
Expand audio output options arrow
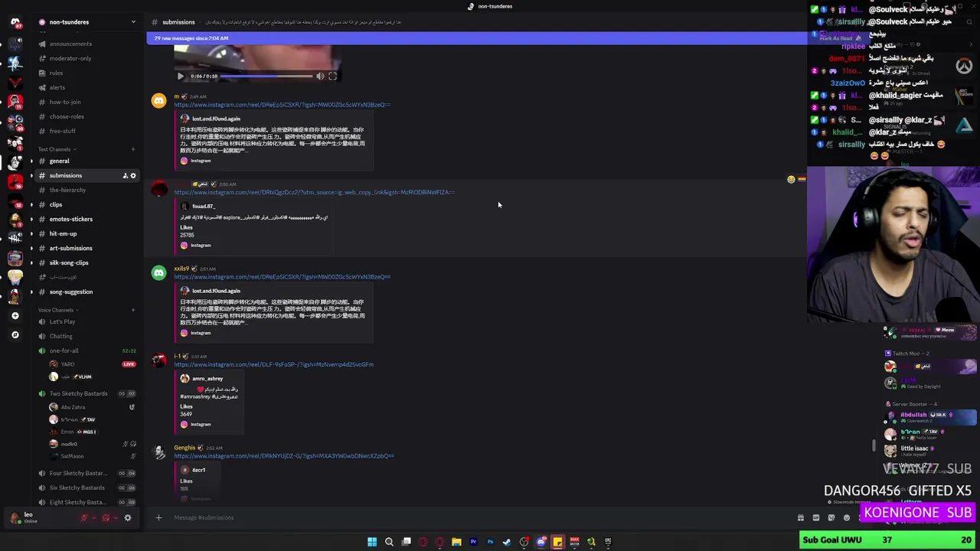(116, 518)
